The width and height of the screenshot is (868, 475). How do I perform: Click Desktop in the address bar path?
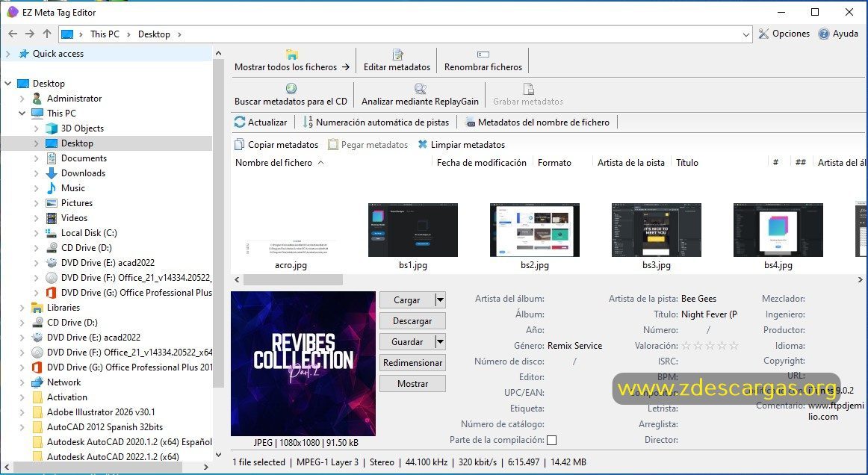pyautogui.click(x=154, y=34)
